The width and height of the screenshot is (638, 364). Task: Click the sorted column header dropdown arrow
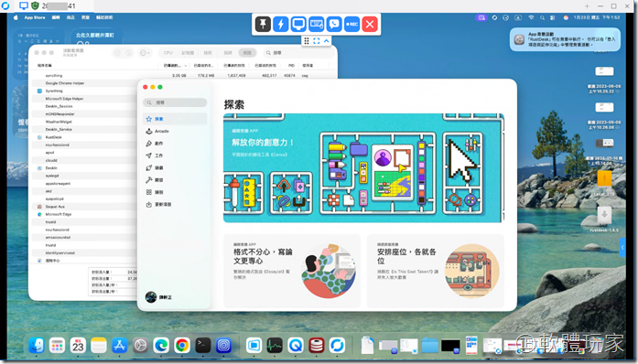click(x=186, y=66)
